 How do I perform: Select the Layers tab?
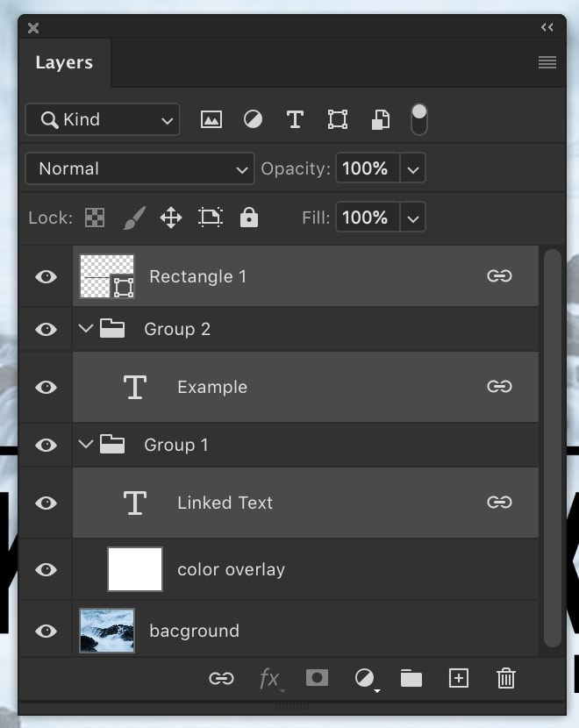click(64, 63)
